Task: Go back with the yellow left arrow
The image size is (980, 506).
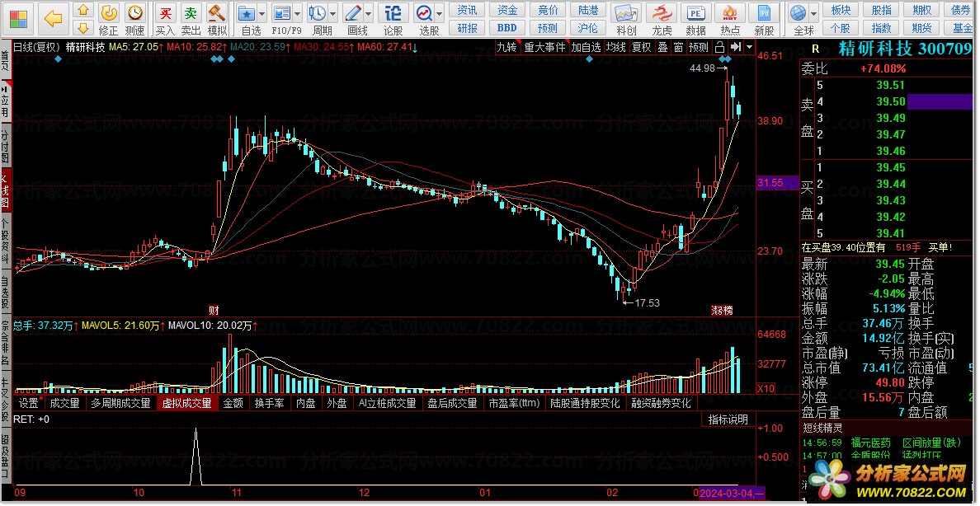Action: coord(53,19)
